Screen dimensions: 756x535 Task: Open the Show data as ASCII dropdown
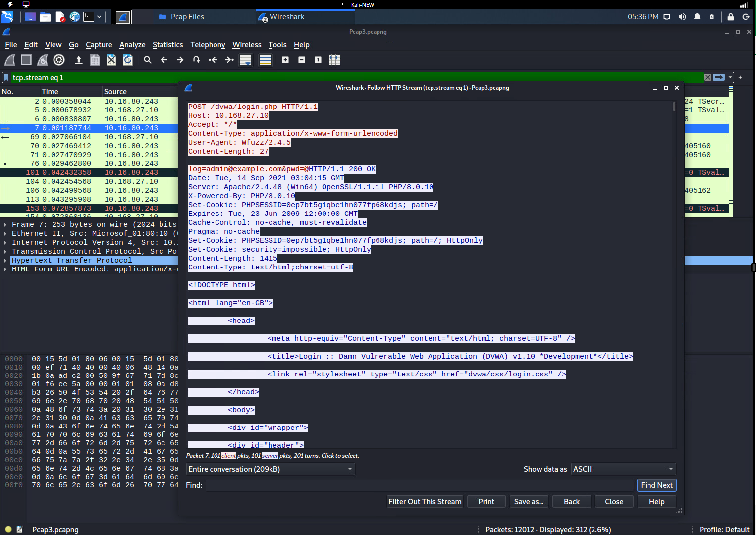pos(624,469)
